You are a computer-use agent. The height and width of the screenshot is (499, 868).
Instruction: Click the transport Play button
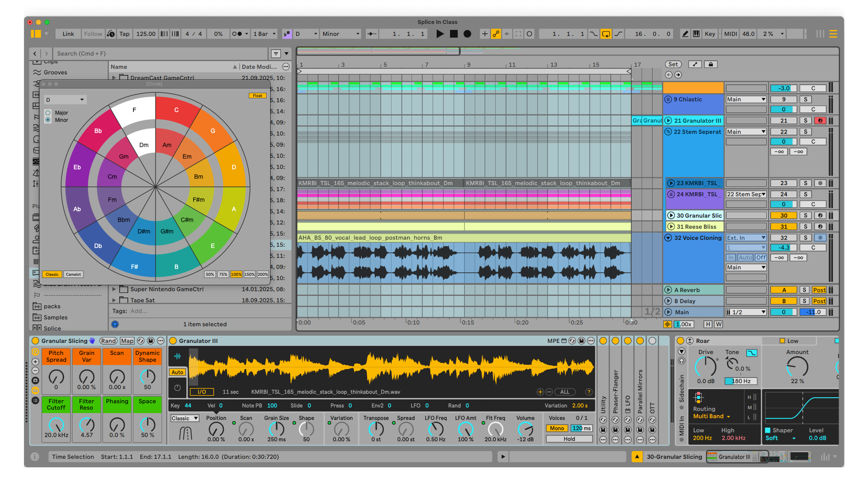(x=440, y=34)
